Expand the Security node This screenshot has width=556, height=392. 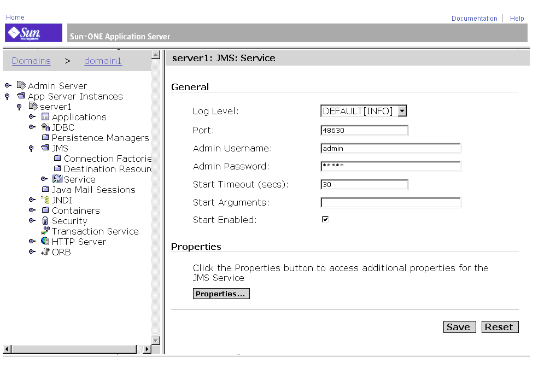[x=32, y=220]
